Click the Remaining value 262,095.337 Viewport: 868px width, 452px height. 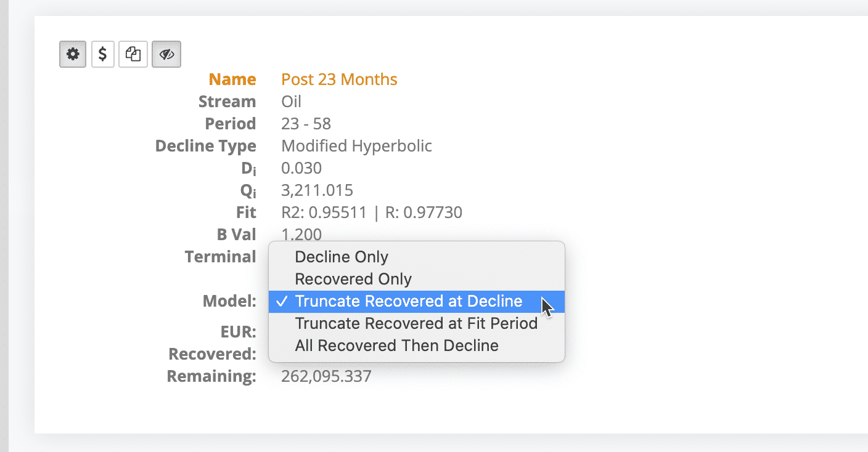click(x=326, y=376)
